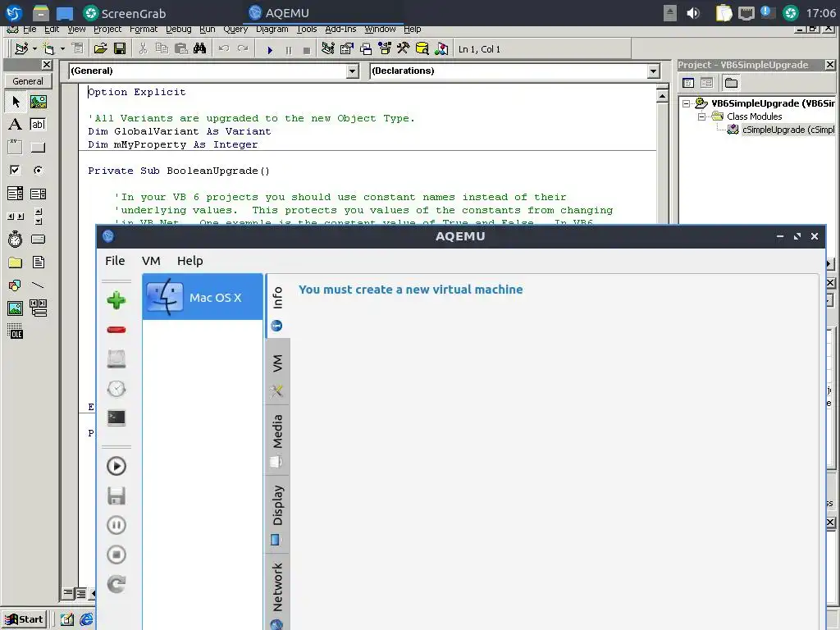Select the DirListBox folder control tool
This screenshot has width=840, height=630.
tap(15, 262)
